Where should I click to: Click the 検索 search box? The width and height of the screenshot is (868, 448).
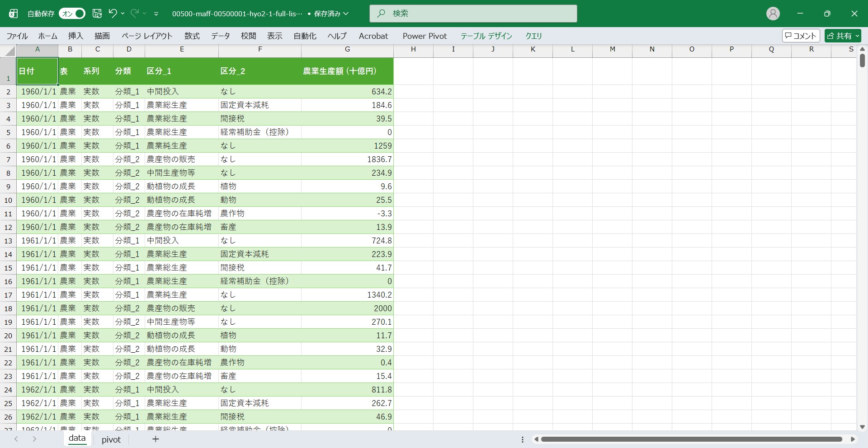click(473, 14)
